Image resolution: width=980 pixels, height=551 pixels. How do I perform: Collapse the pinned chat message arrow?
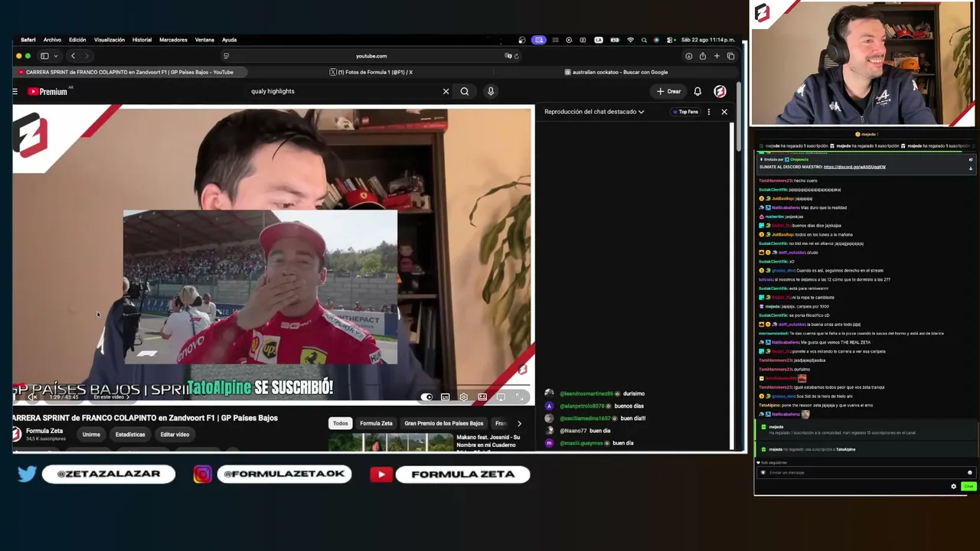click(971, 168)
